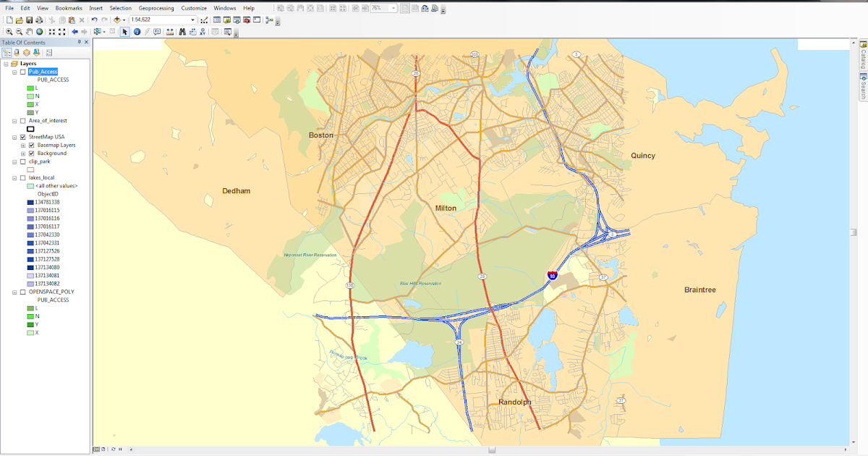Image resolution: width=868 pixels, height=456 pixels.
Task: Switch TOC to List By Source view
Action: pyautogui.click(x=17, y=51)
